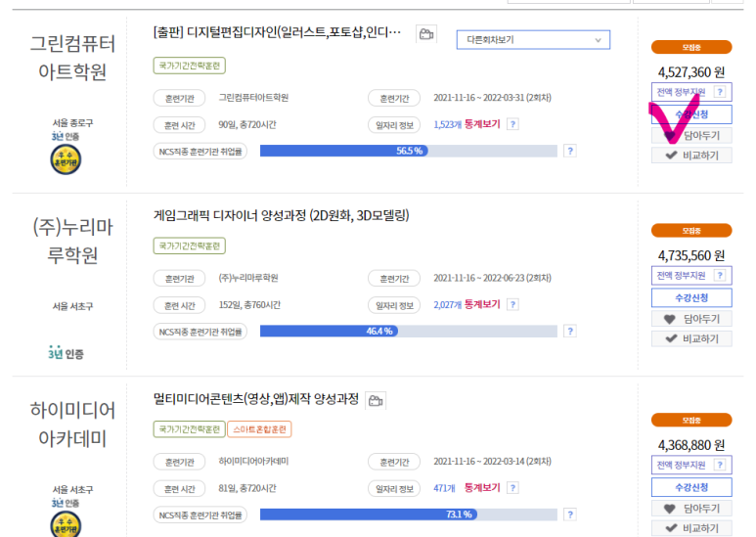Click the 다른회차보기 dropdown arrow
Image resolution: width=756 pixels, height=537 pixels.
(598, 40)
